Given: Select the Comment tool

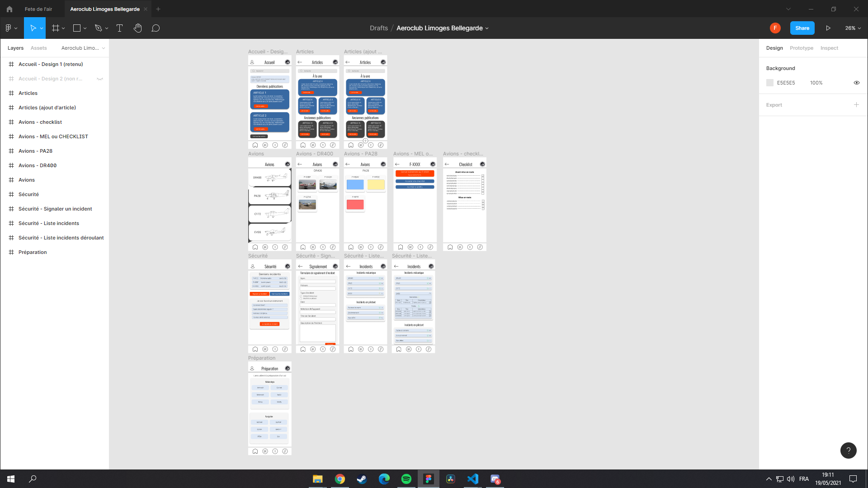Looking at the screenshot, I should pos(156,28).
